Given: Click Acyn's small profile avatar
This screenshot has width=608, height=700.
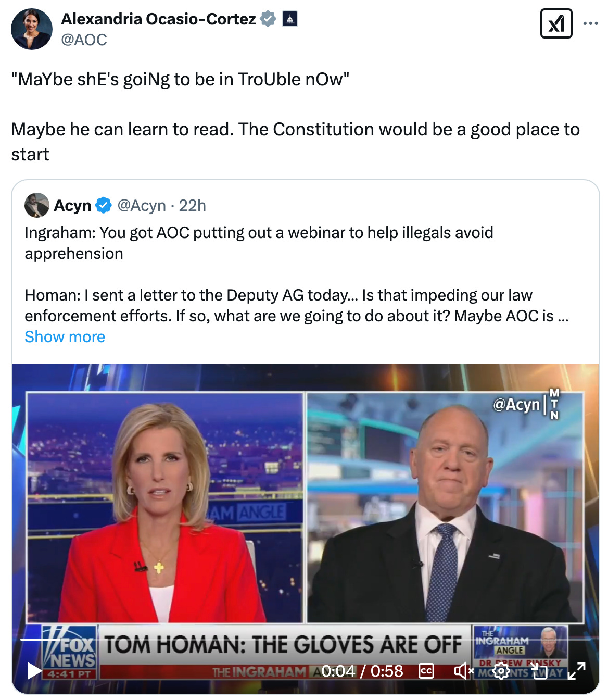Looking at the screenshot, I should (36, 205).
